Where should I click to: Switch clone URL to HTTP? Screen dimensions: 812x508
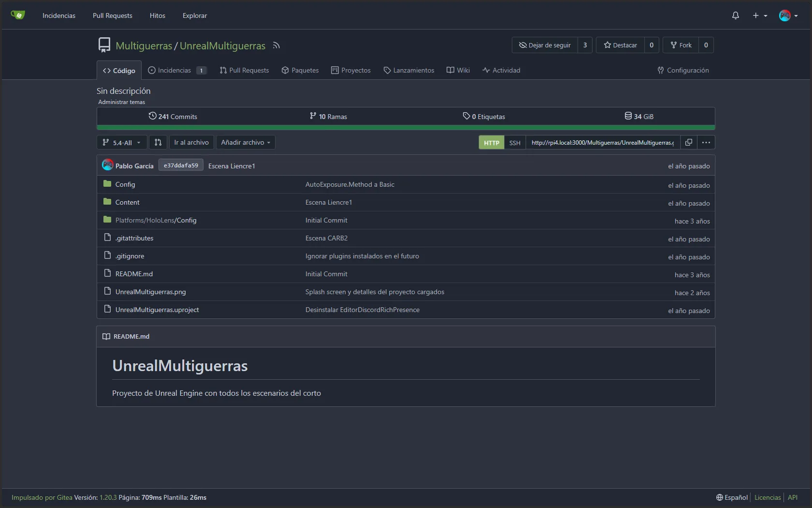pyautogui.click(x=492, y=142)
